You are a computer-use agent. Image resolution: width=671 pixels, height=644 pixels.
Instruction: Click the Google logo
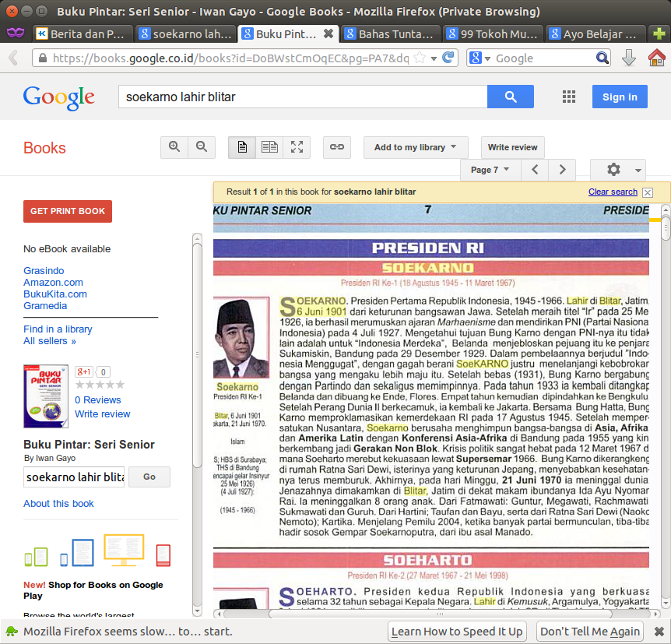pyautogui.click(x=58, y=97)
